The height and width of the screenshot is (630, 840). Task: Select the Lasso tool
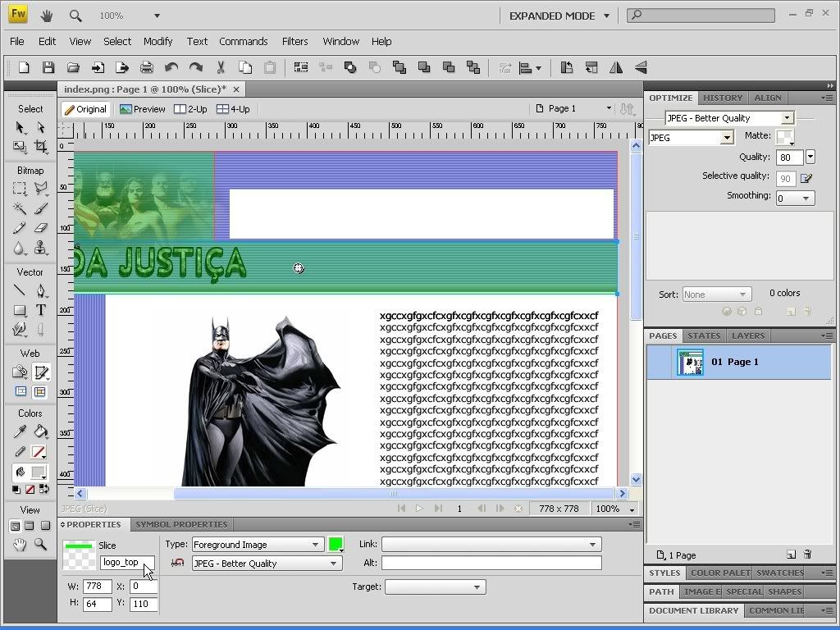click(x=41, y=188)
